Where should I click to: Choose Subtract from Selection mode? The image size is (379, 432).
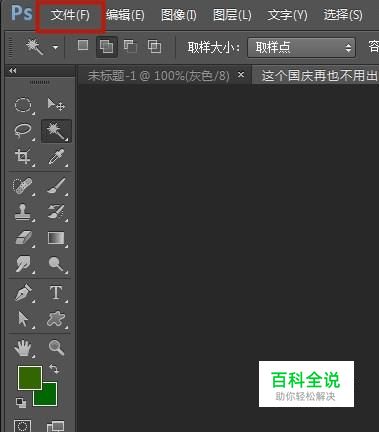(130, 46)
